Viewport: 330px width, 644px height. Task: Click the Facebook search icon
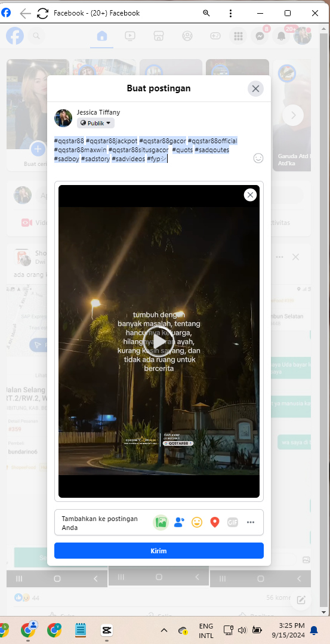[x=36, y=36]
